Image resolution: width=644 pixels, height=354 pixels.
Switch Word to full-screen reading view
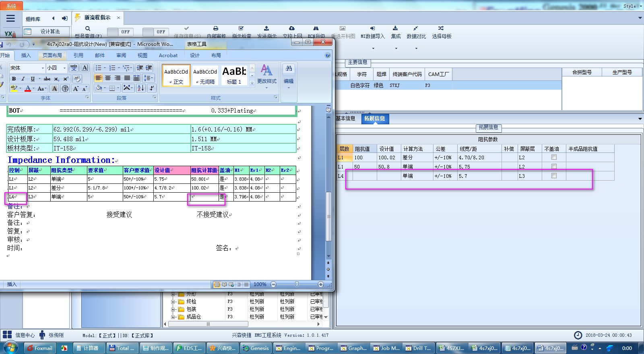tap(225, 284)
